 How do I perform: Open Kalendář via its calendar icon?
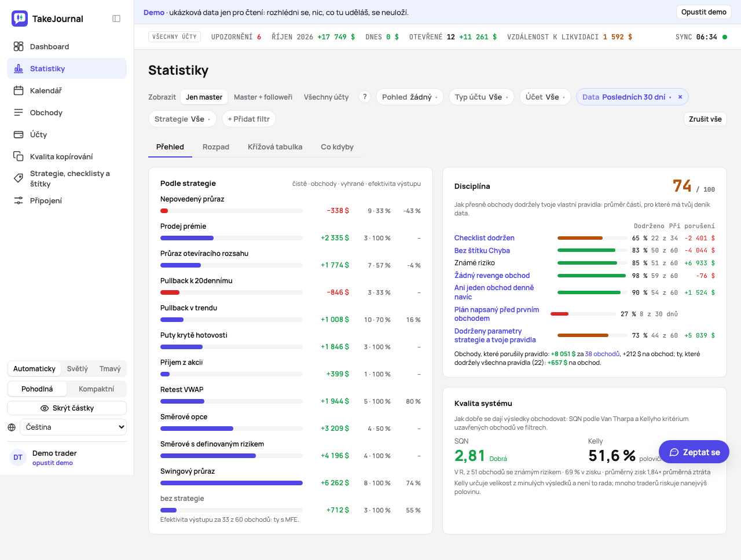click(x=19, y=90)
